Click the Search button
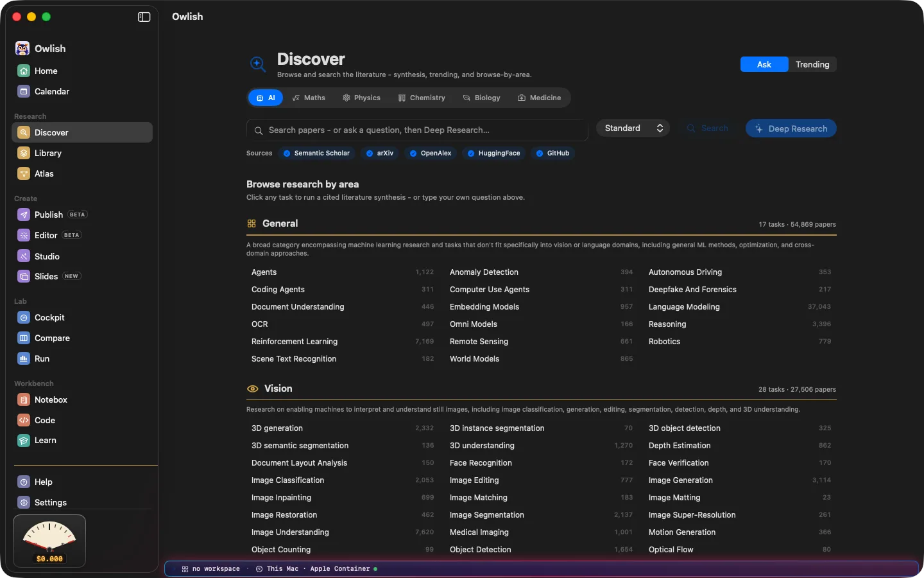Viewport: 924px width, 578px height. (707, 128)
